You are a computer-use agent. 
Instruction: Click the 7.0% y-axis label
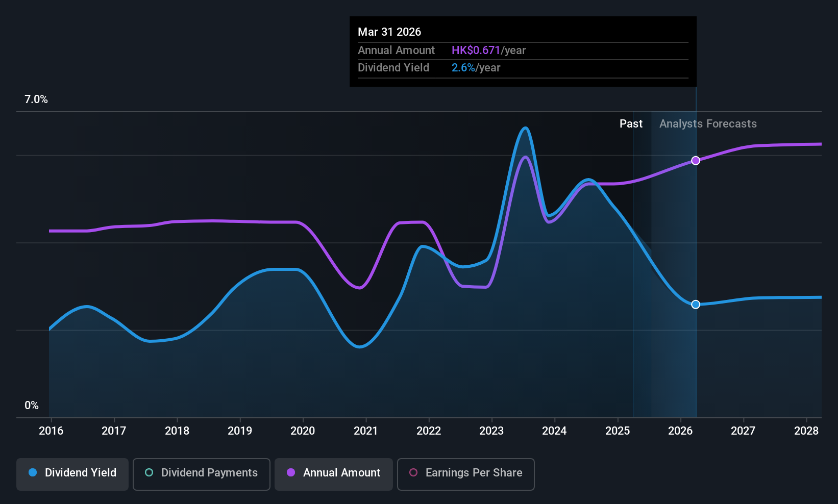coord(36,99)
